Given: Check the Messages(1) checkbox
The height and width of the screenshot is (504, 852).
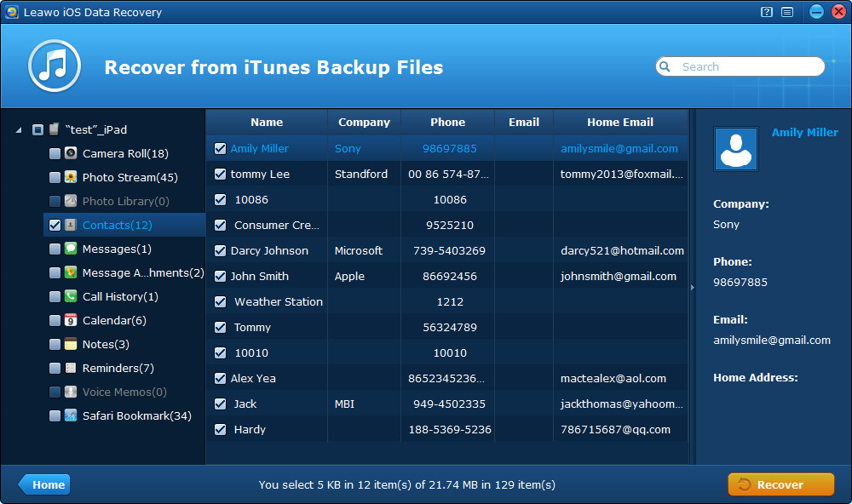Looking at the screenshot, I should (x=55, y=249).
